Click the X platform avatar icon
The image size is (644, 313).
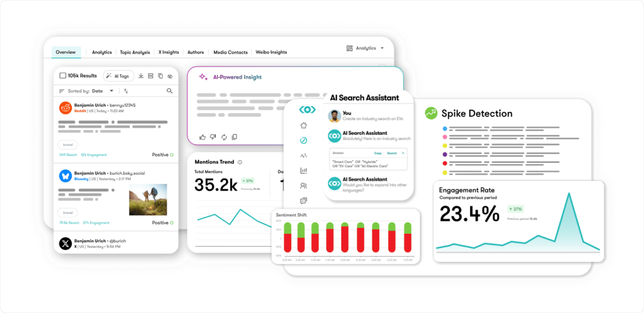point(65,244)
